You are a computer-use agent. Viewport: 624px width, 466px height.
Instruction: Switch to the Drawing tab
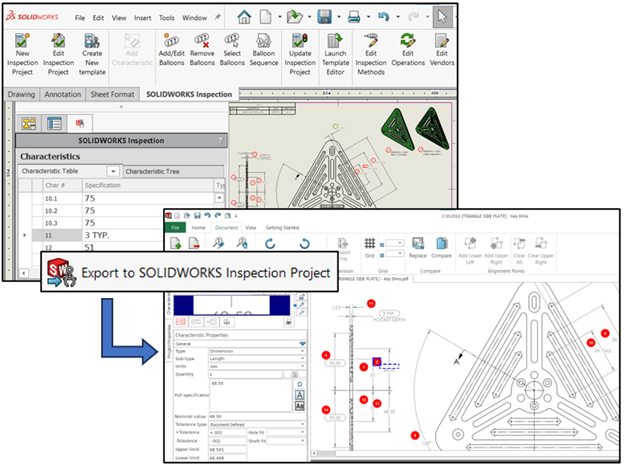point(21,94)
